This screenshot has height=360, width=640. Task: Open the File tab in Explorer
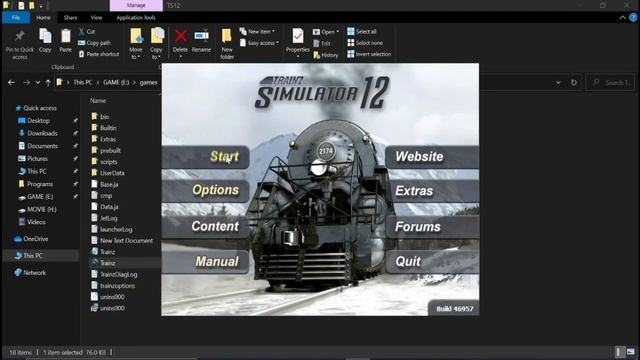[x=16, y=18]
